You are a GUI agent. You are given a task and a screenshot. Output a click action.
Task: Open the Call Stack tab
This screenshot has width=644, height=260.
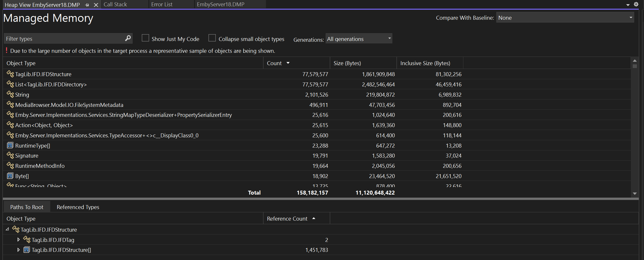(115, 4)
